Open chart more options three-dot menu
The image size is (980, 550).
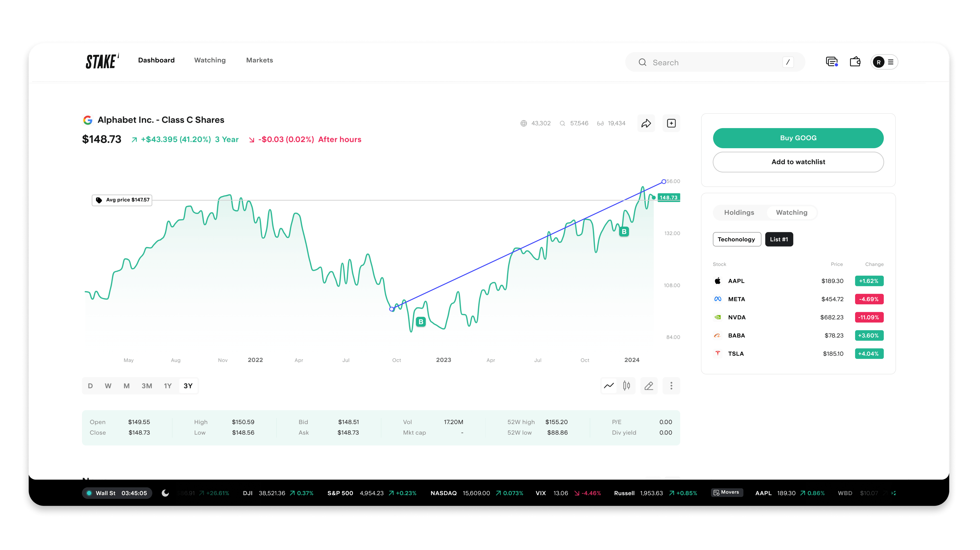671,386
